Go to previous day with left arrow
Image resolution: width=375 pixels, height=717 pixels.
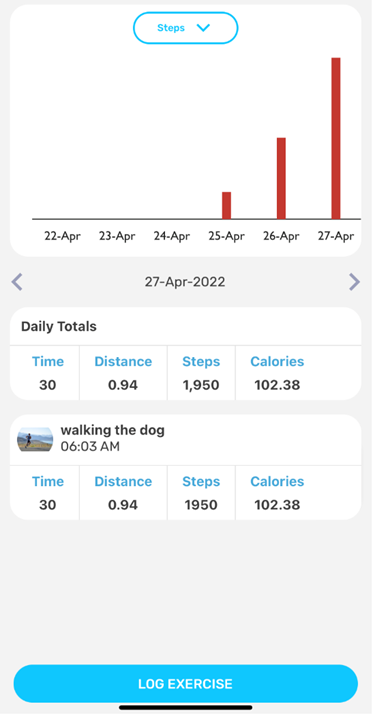(17, 282)
